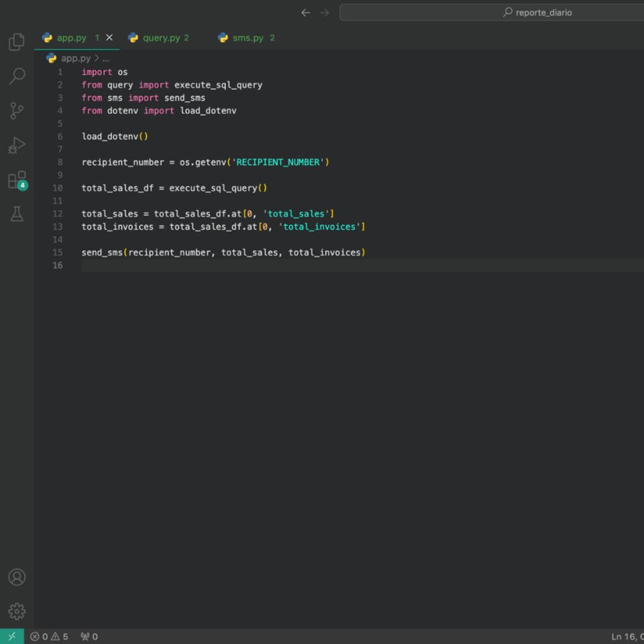This screenshot has height=644, width=644.
Task: Click the forwarded ports indicator in status bar
Action: [x=89, y=637]
